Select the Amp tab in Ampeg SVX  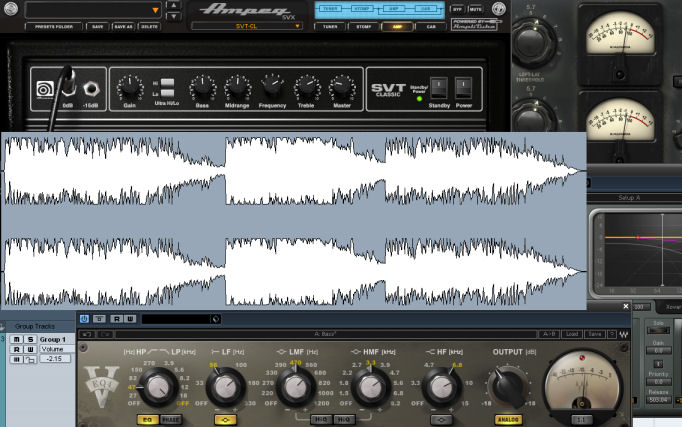coord(397,27)
